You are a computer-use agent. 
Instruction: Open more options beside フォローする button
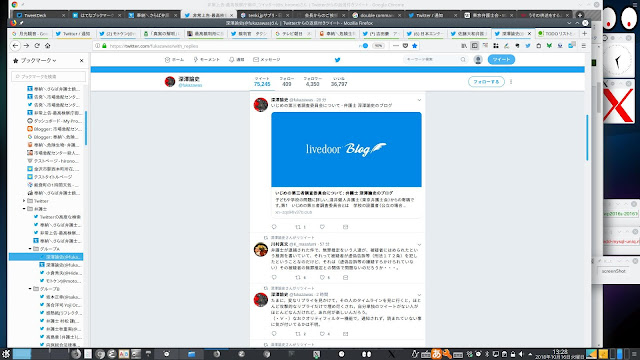click(x=511, y=82)
